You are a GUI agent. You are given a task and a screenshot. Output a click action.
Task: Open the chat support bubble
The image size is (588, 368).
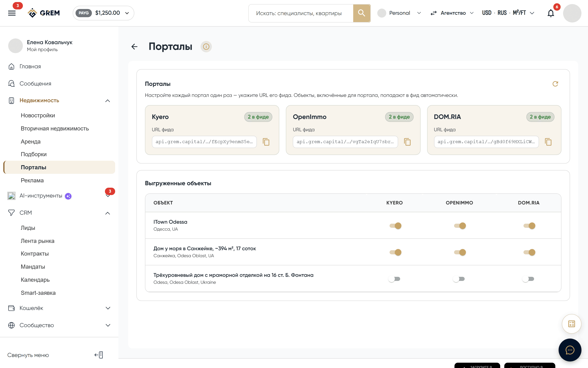[570, 350]
